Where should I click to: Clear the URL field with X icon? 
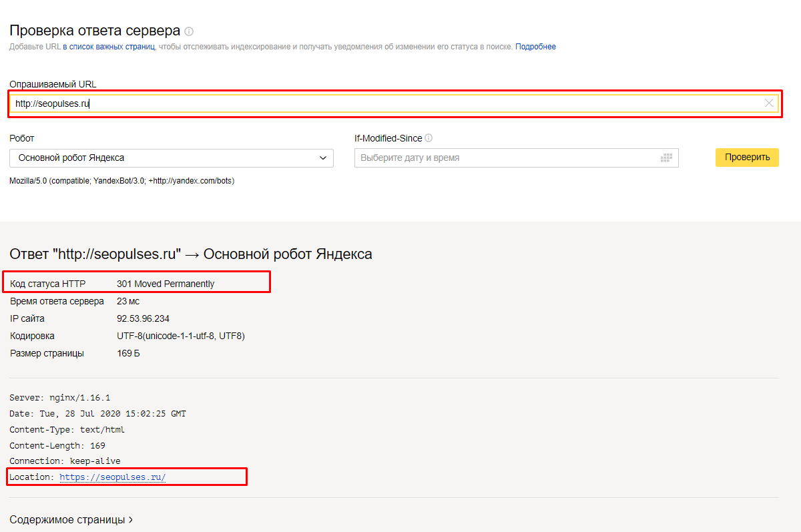(769, 103)
